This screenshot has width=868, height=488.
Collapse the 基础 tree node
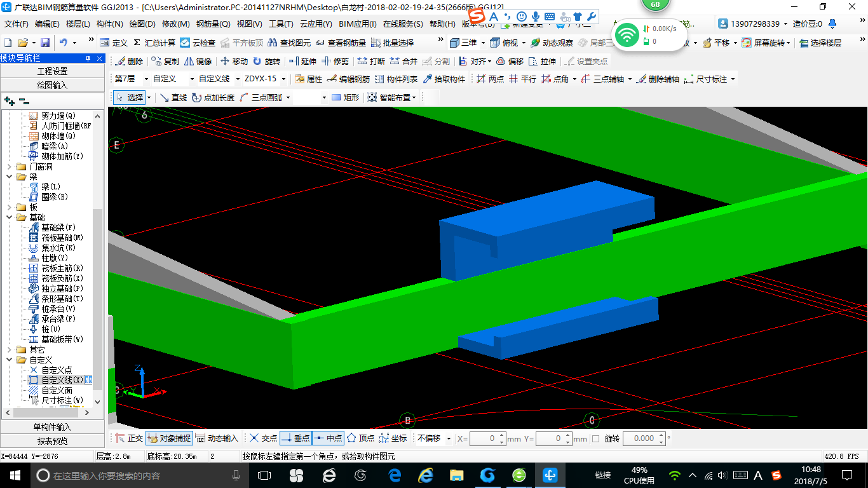point(9,217)
